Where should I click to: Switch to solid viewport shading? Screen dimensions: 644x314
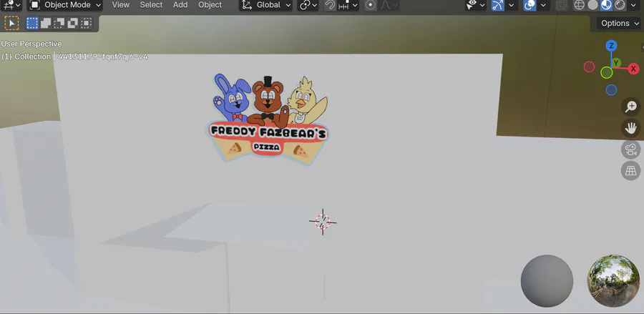[592, 5]
